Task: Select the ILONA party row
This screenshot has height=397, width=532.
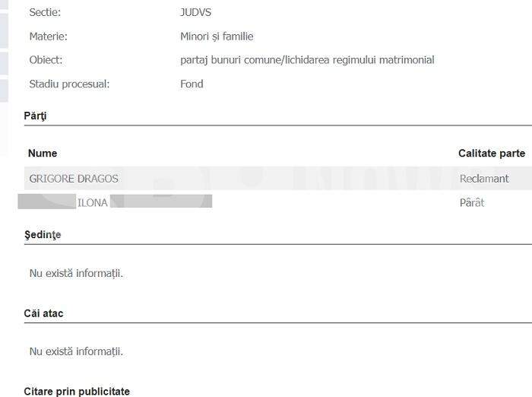Action: (92, 202)
